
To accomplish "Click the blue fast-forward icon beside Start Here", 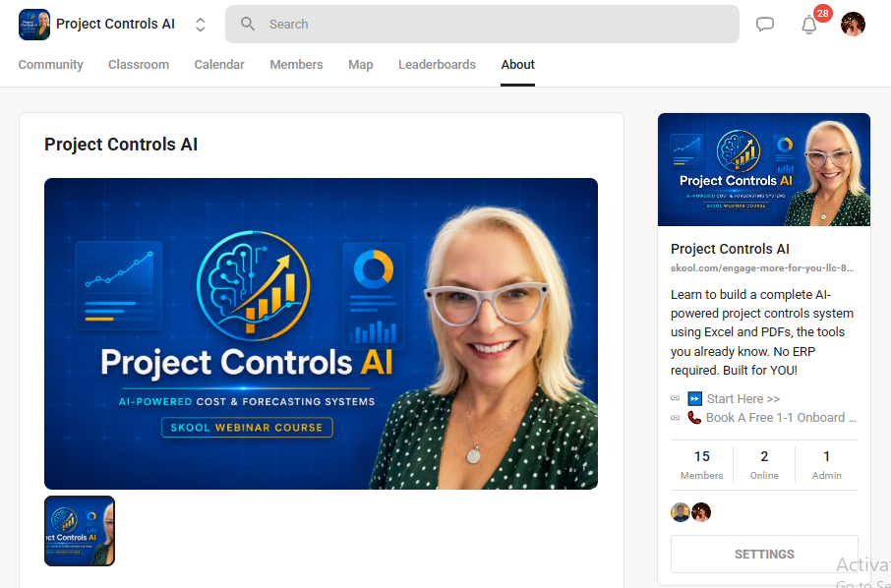I will (694, 399).
